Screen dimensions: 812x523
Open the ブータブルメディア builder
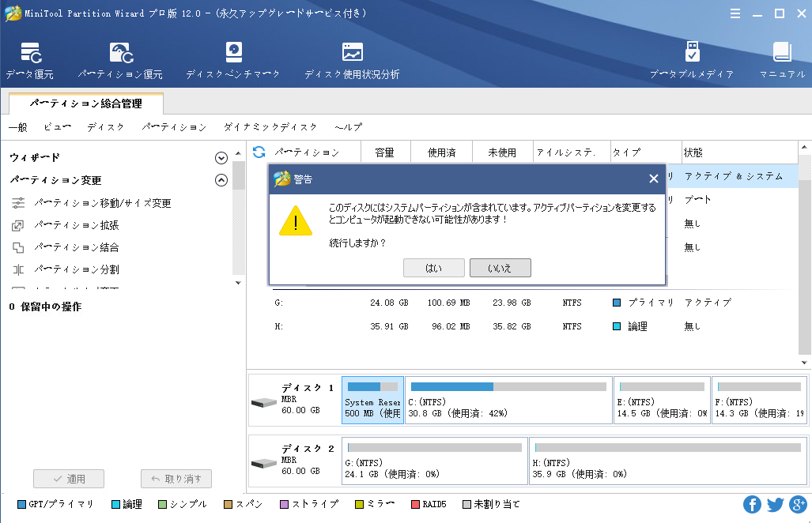[693, 59]
